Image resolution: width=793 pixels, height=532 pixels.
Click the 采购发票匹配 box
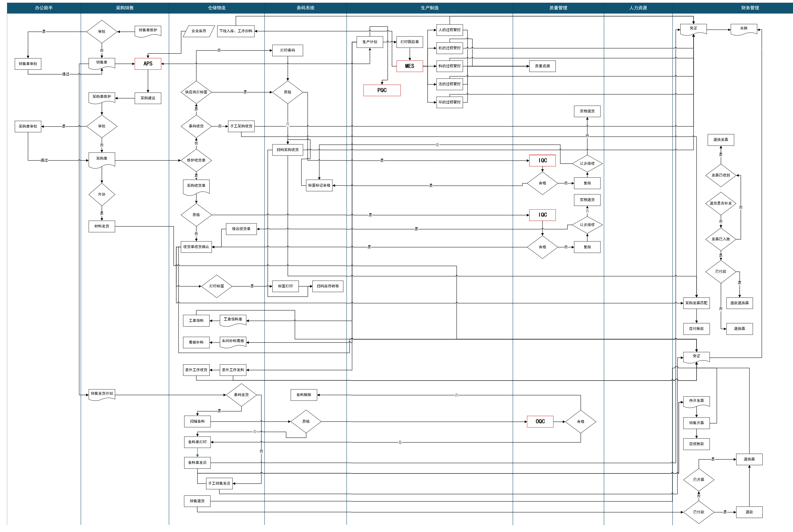[696, 303]
